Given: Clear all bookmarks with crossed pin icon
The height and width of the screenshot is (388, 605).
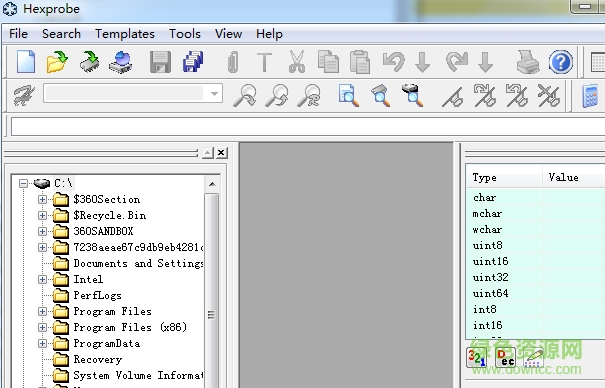Looking at the screenshot, I should pos(549,95).
